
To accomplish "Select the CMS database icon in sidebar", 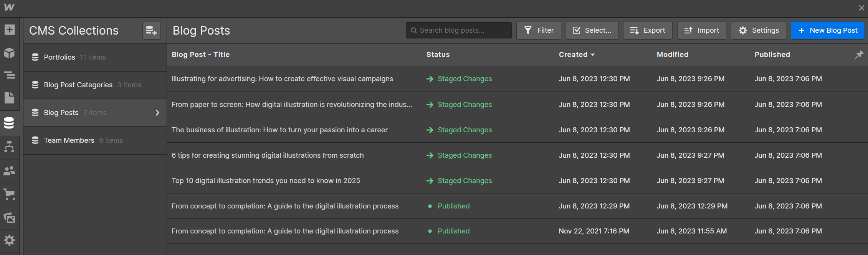I will pos(9,123).
